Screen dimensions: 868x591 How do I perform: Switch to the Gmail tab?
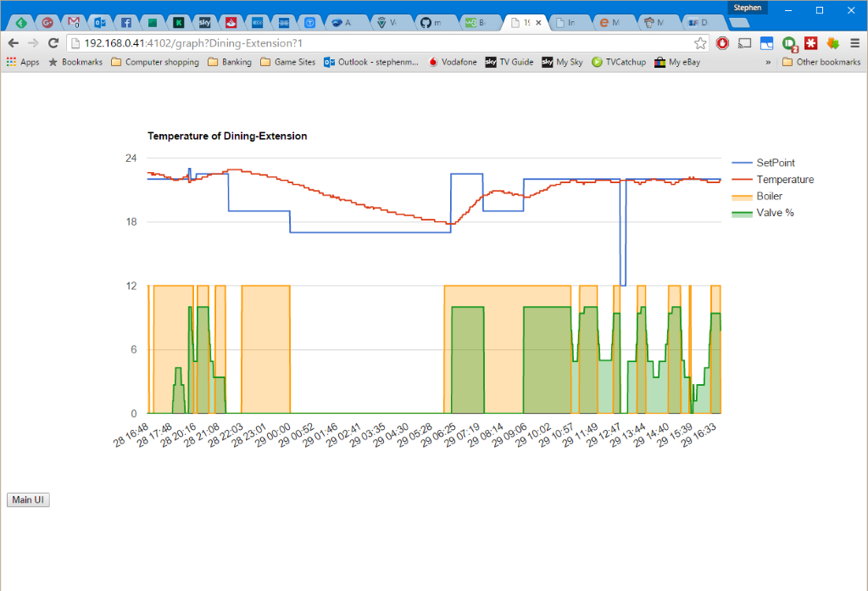(x=74, y=23)
